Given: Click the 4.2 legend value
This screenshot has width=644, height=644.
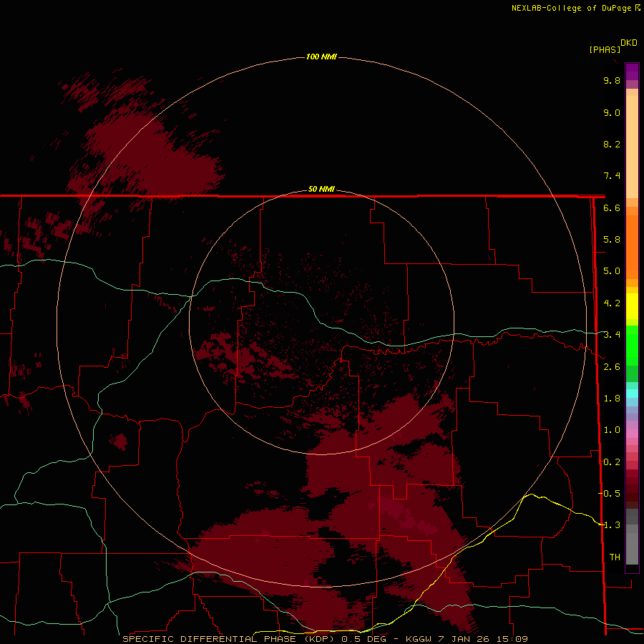Looking at the screenshot, I should pyautogui.click(x=612, y=303).
